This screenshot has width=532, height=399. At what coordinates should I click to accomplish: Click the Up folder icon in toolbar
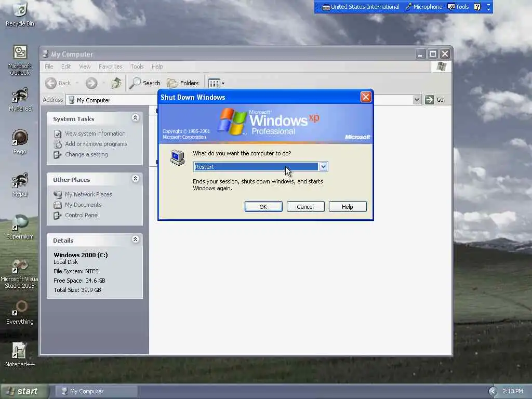pyautogui.click(x=116, y=83)
